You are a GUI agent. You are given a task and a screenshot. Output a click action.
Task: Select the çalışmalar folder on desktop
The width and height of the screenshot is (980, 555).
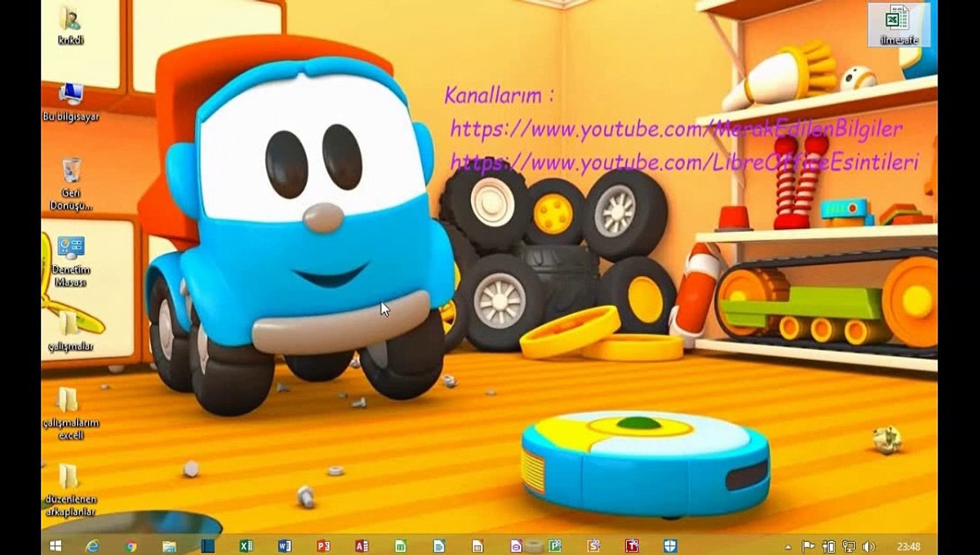(70, 331)
